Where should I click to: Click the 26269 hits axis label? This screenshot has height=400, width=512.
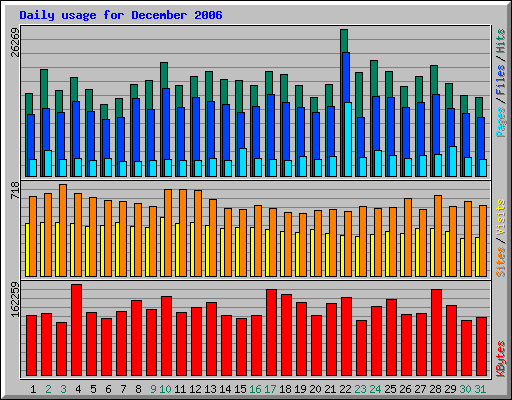pos(15,42)
